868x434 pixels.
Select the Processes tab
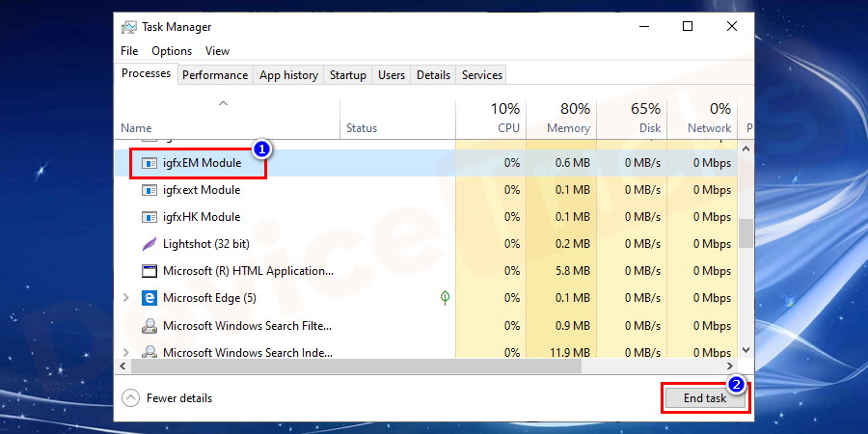(147, 73)
